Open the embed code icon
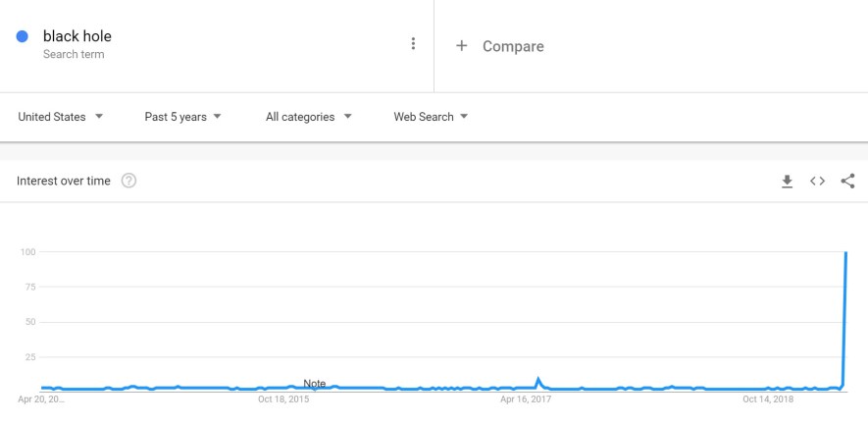 click(817, 182)
